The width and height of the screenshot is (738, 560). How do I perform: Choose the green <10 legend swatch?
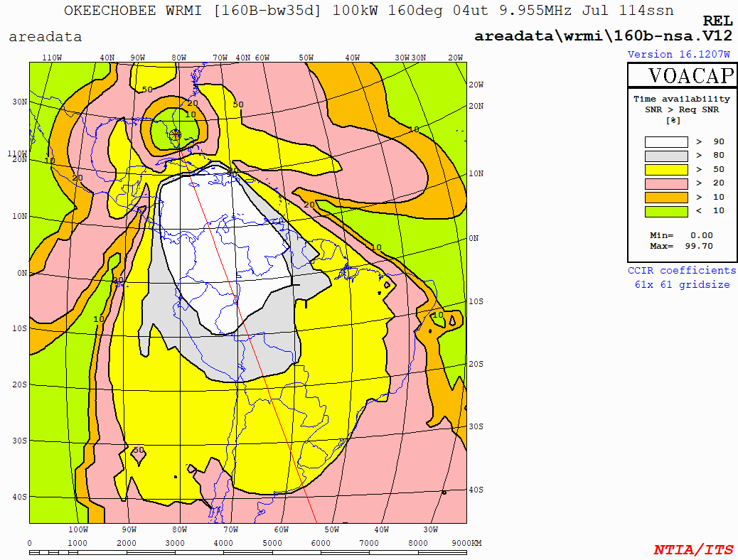[x=666, y=211]
